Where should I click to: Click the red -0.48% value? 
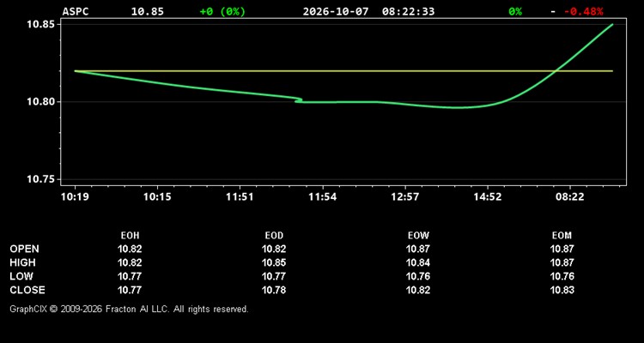tap(584, 11)
